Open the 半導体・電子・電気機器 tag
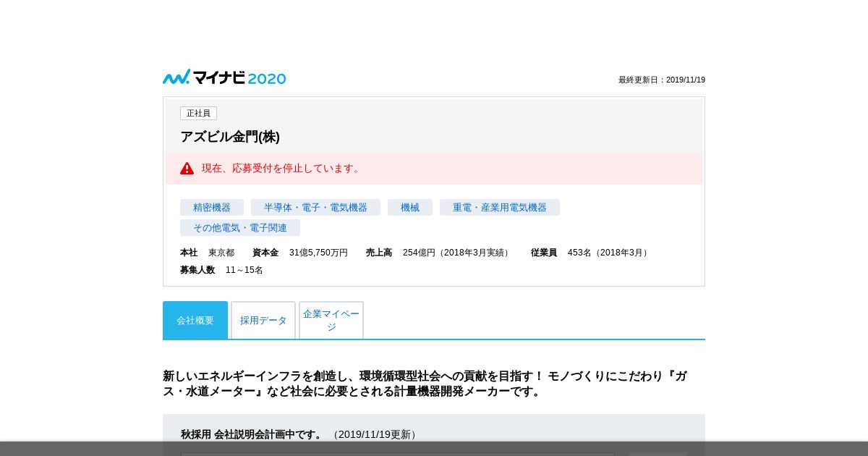Screen dimensions: 868x456 (x=315, y=208)
